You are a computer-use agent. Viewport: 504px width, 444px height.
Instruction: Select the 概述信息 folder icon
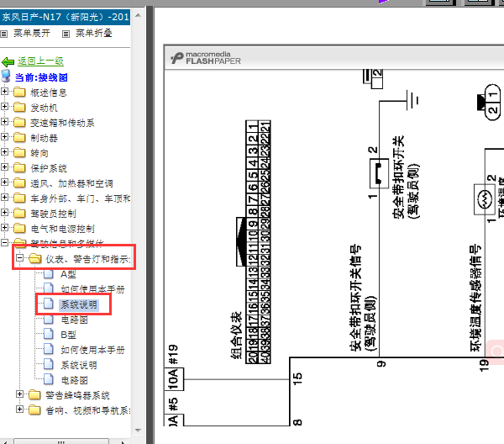[x=19, y=92]
